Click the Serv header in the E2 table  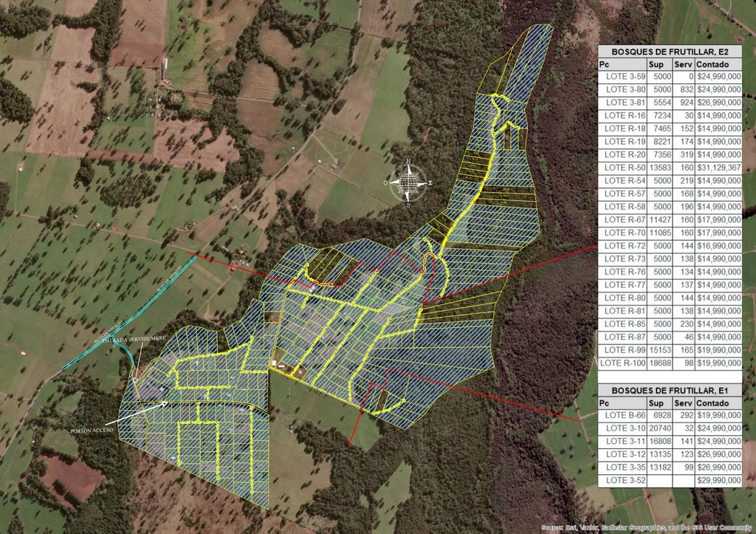click(684, 65)
